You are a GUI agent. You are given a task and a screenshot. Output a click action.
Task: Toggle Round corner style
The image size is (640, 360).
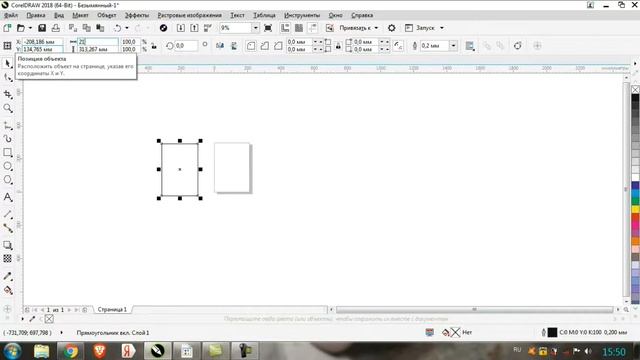[x=251, y=46]
